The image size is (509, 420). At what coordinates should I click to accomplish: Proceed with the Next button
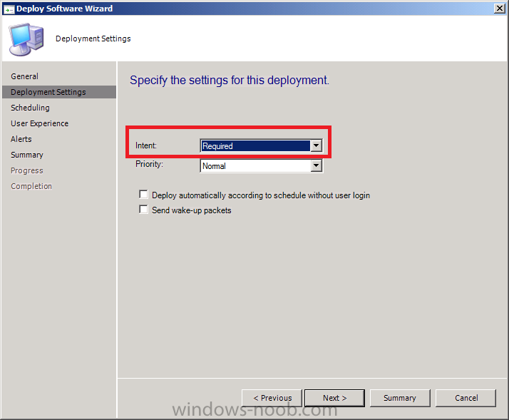pos(334,398)
